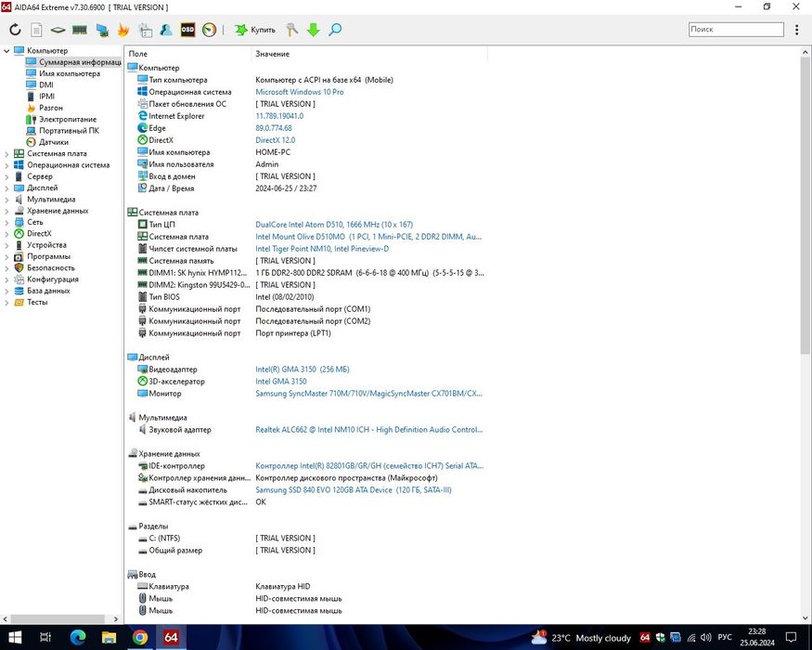This screenshot has width=812, height=650.
Task: Expand the Сеть tree node
Action: pyautogui.click(x=6, y=222)
